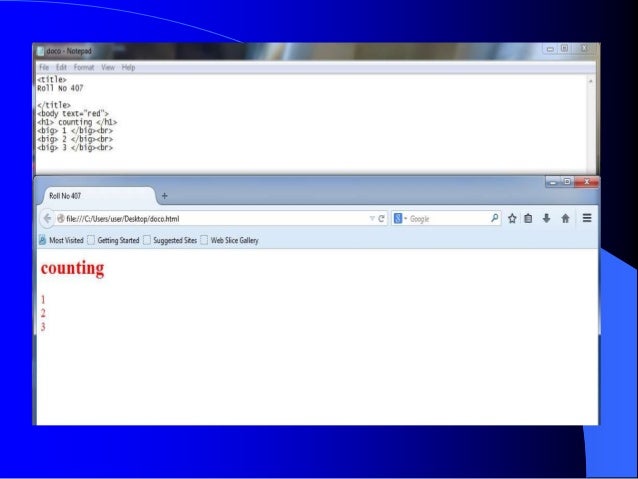Click the "Roll No 407" line in Notepad
This screenshot has width=638, height=479.
(x=60, y=88)
